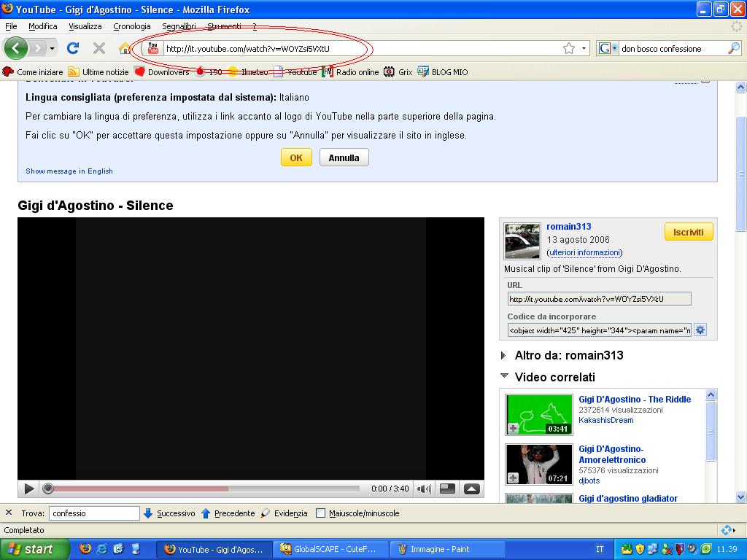The width and height of the screenshot is (747, 560).
Task: Open the BLOG MIO bookmark
Action: pyautogui.click(x=443, y=72)
